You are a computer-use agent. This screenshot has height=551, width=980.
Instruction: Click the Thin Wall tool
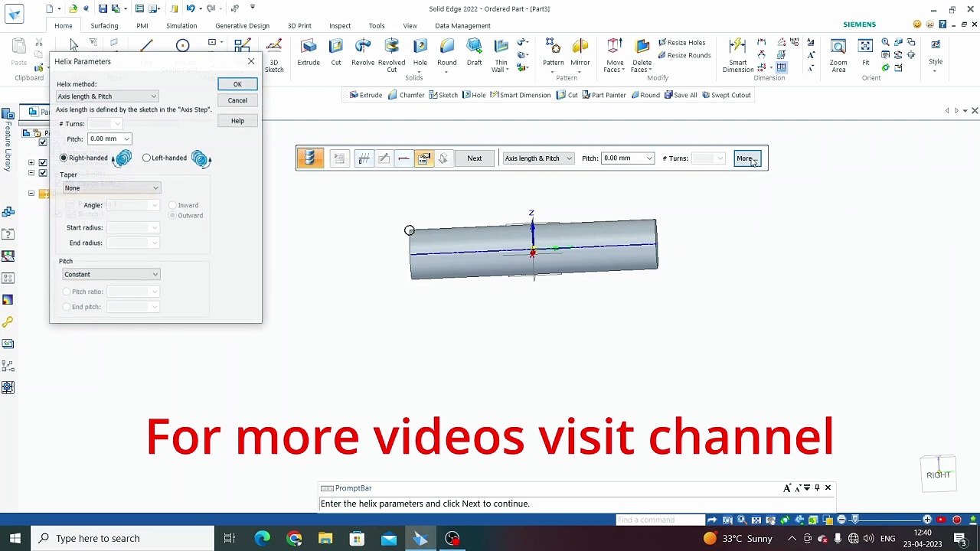pos(501,55)
